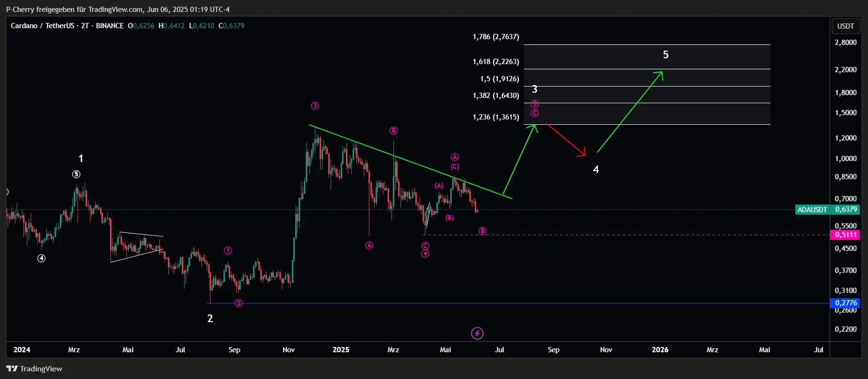The height and width of the screenshot is (379, 868).
Task: Click the white wave label 3 beside Fibonacci zone
Action: tap(534, 89)
